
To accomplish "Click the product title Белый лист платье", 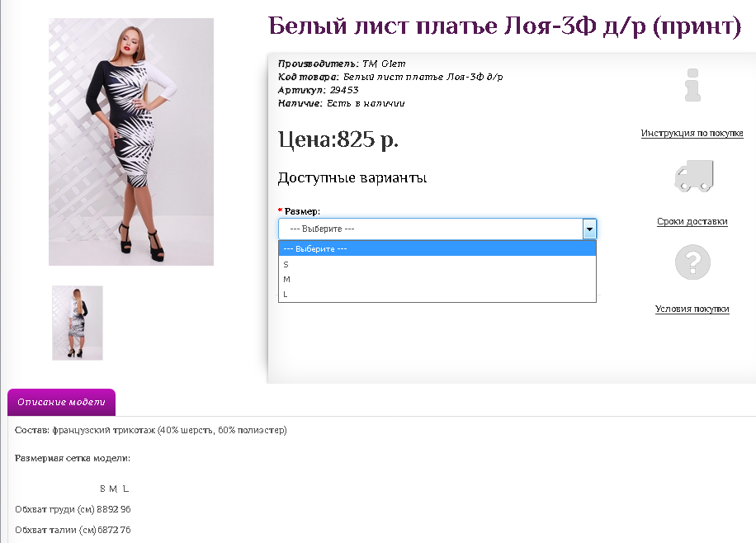I will point(504,26).
